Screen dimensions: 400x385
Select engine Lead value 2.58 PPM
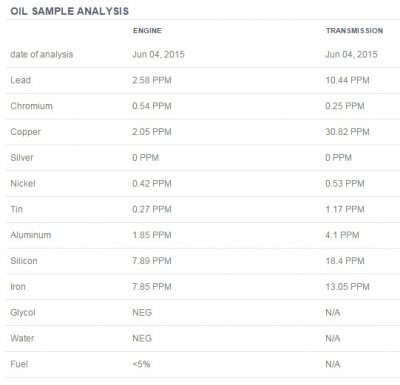click(x=152, y=80)
